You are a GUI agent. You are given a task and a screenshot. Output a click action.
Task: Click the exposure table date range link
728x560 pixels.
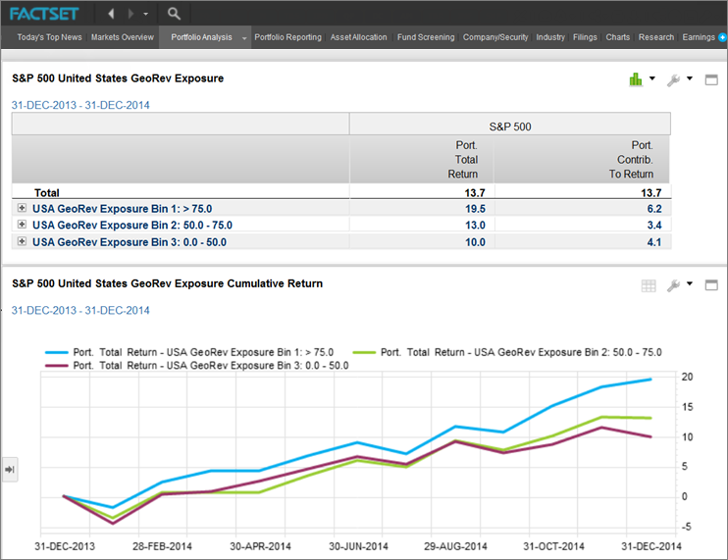click(x=80, y=105)
